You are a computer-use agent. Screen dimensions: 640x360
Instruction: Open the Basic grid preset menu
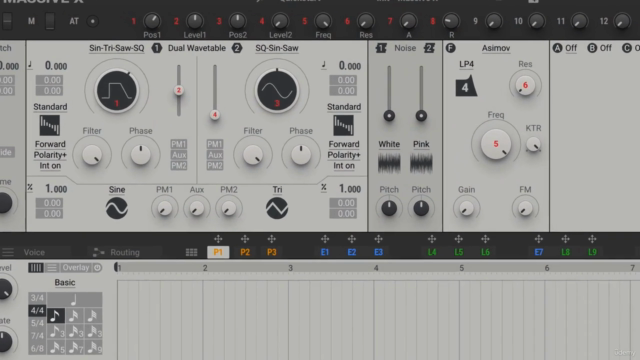click(x=65, y=282)
